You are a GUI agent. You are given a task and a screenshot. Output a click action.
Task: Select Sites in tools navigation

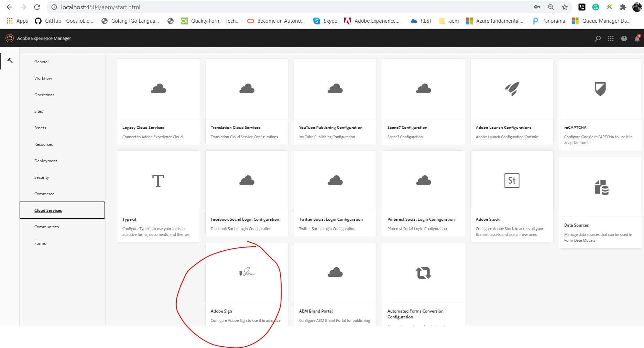tap(39, 111)
